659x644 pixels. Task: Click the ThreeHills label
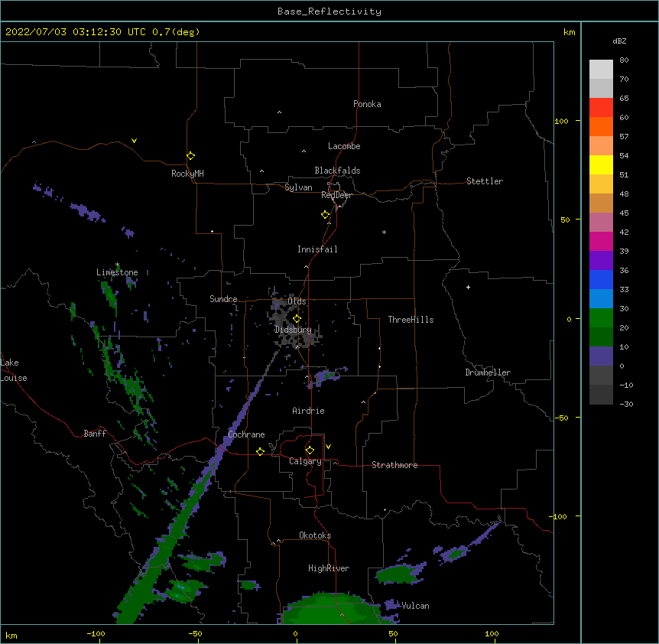pyautogui.click(x=411, y=320)
